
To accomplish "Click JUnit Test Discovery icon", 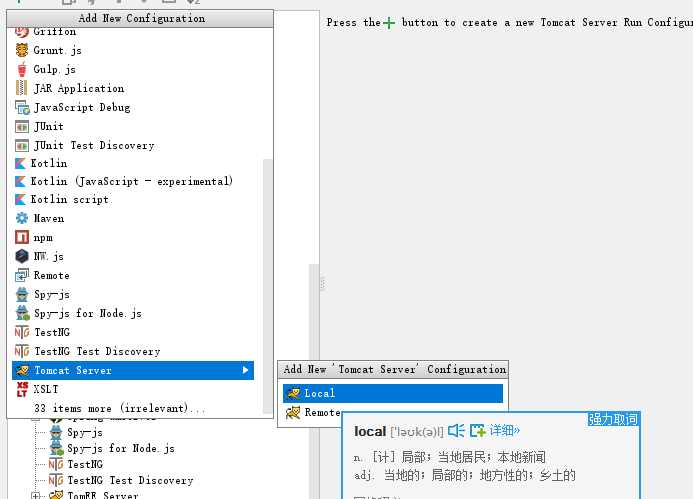I will (x=22, y=145).
